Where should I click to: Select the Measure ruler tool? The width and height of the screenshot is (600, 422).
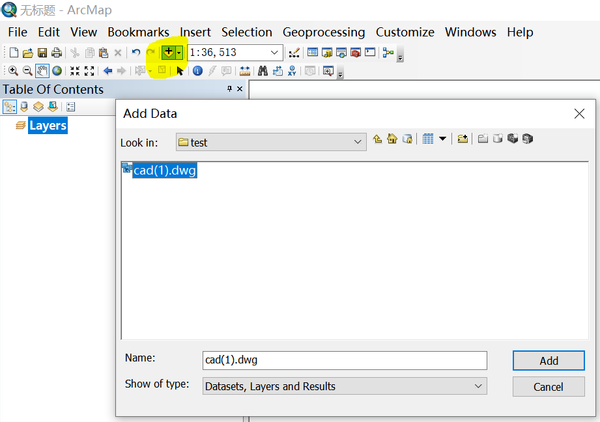245,71
